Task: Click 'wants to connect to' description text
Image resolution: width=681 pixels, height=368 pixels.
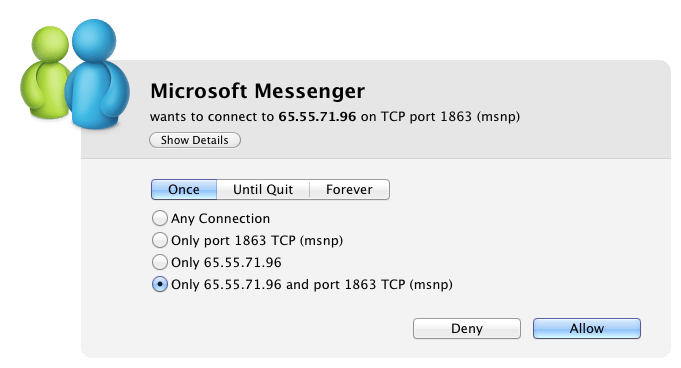Action: pyautogui.click(x=212, y=117)
